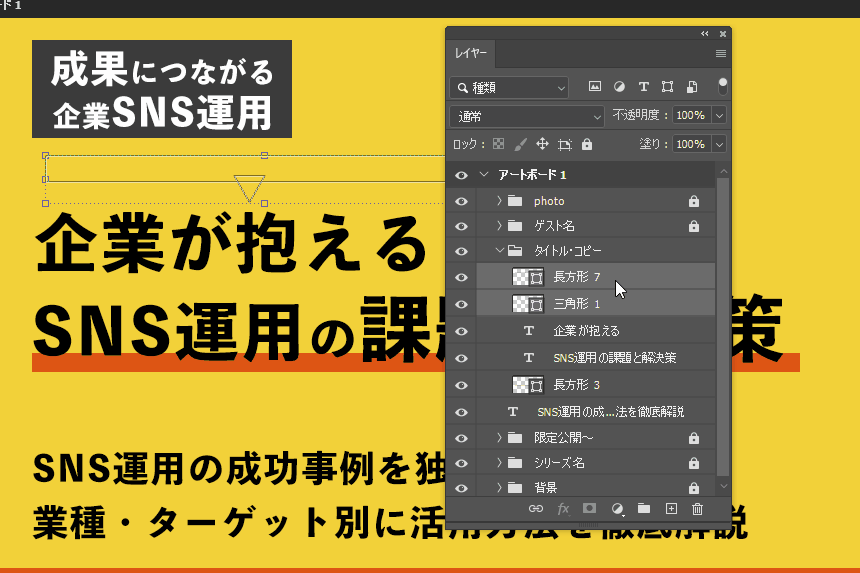Delete layer with trash icon

pyautogui.click(x=698, y=509)
